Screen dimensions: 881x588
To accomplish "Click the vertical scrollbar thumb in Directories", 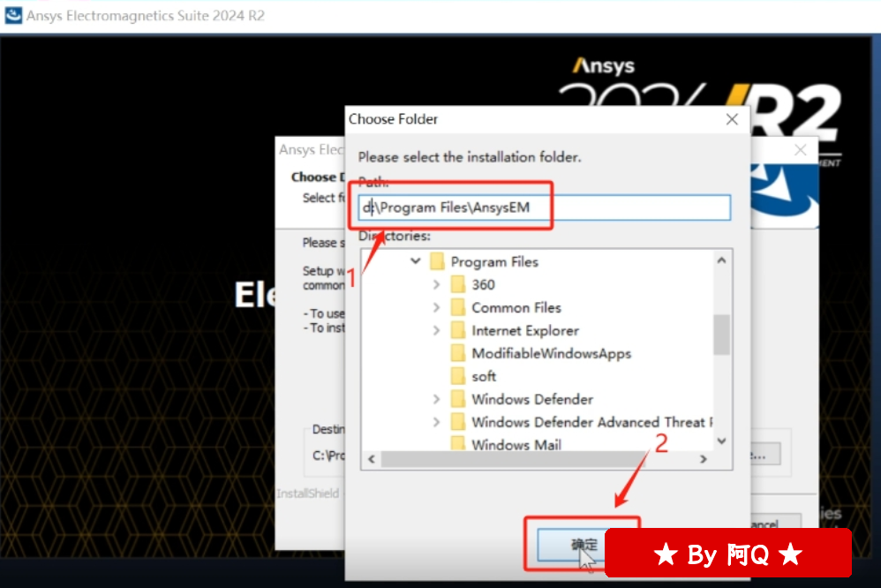I will [722, 335].
